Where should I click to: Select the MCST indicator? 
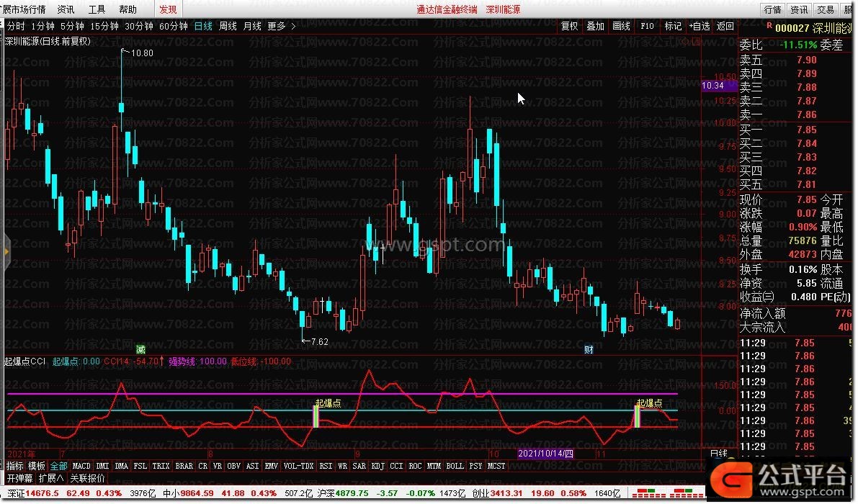coord(496,467)
